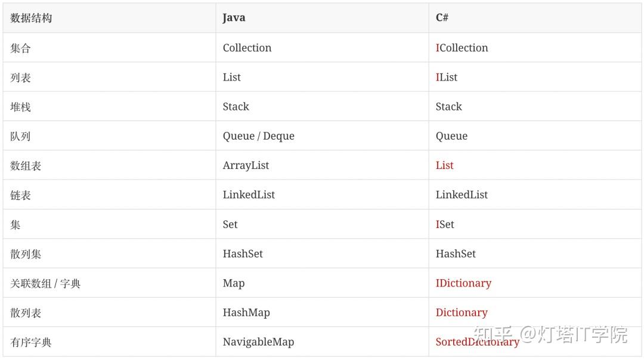Select the ISet cell
Viewport: 644px width, 361px height.
[x=445, y=224]
